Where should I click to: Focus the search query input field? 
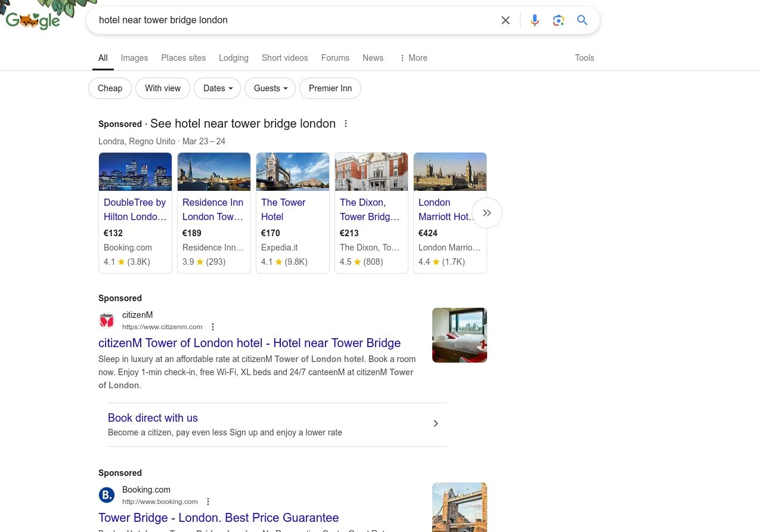295,20
